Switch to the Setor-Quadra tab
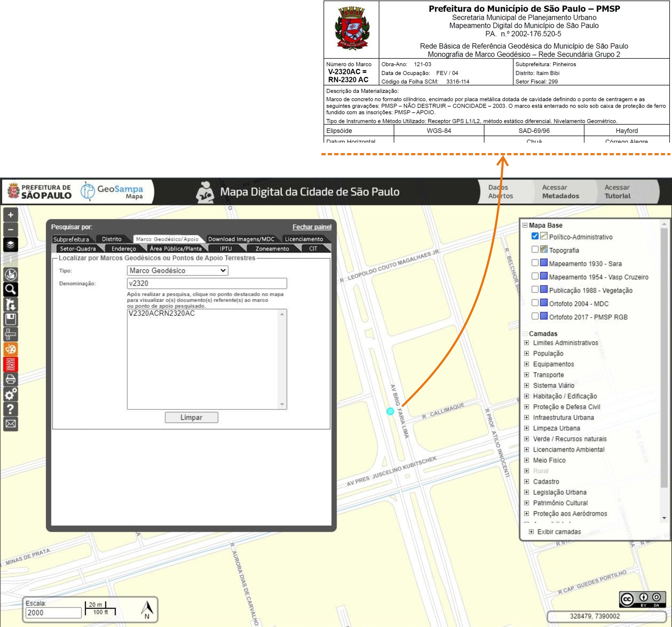 click(78, 249)
